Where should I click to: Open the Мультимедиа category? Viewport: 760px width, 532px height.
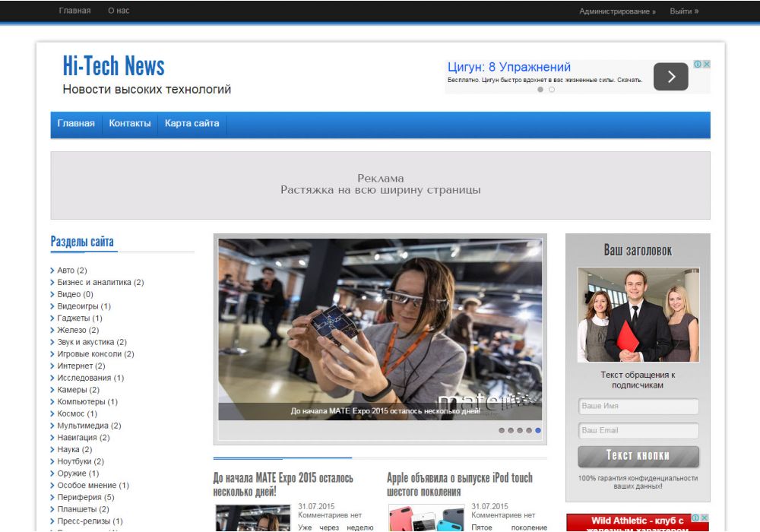click(x=89, y=426)
